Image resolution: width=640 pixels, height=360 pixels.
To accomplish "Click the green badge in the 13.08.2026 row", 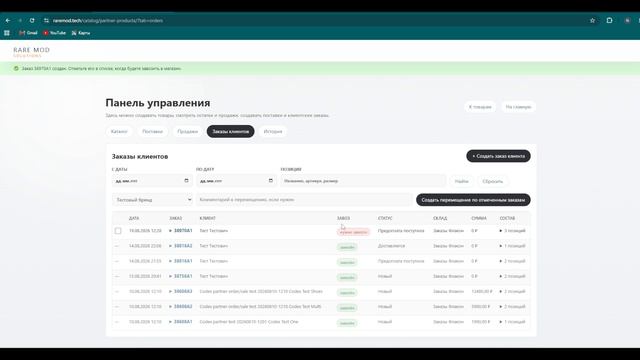I will click(x=347, y=278).
